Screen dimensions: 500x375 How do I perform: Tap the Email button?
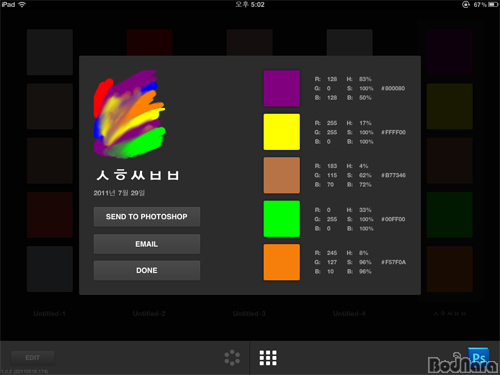click(x=147, y=244)
